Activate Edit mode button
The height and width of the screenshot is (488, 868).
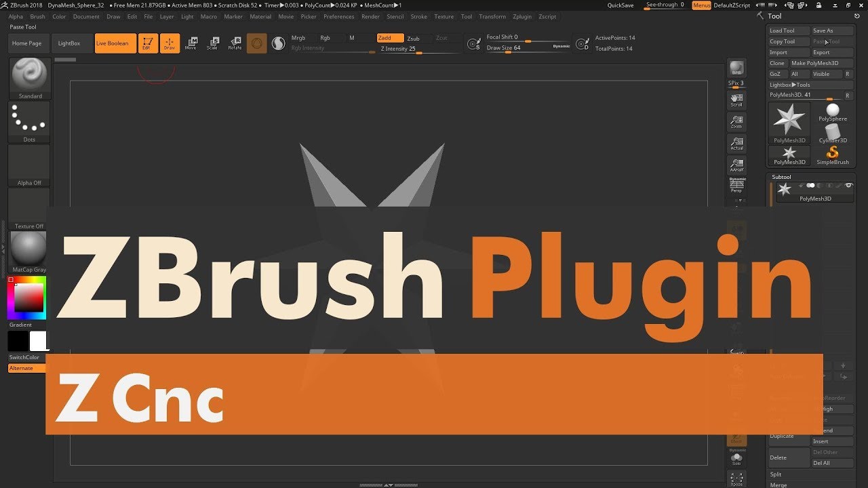point(146,43)
